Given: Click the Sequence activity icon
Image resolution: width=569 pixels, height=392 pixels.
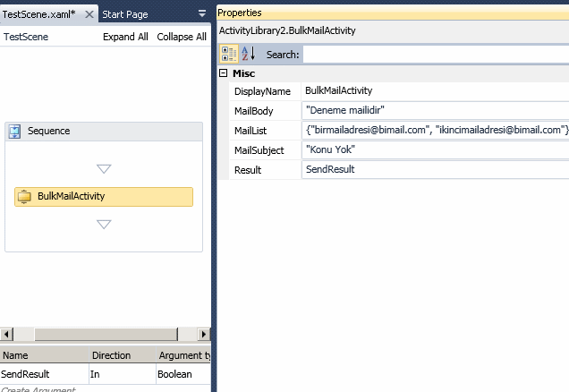Looking at the screenshot, I should [x=15, y=132].
